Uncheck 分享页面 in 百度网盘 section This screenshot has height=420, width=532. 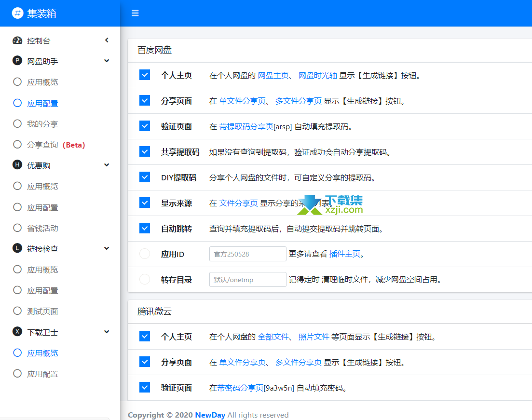145,100
